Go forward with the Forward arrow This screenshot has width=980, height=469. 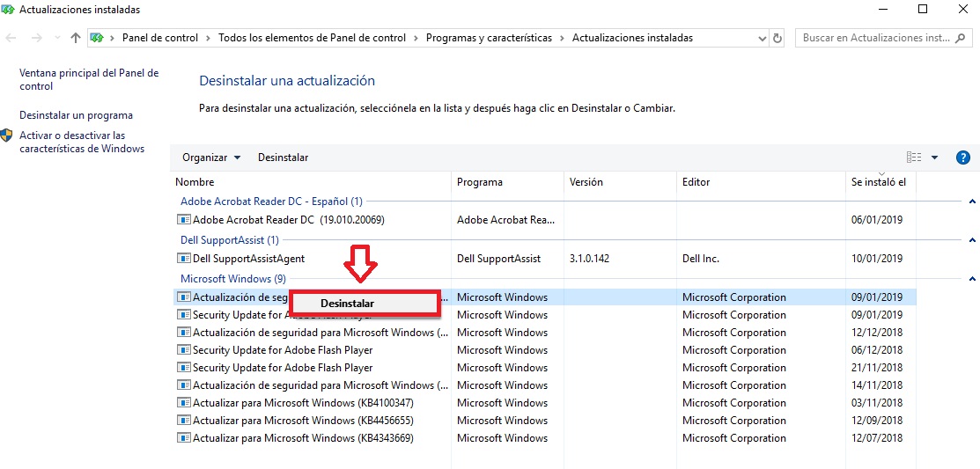pos(36,38)
